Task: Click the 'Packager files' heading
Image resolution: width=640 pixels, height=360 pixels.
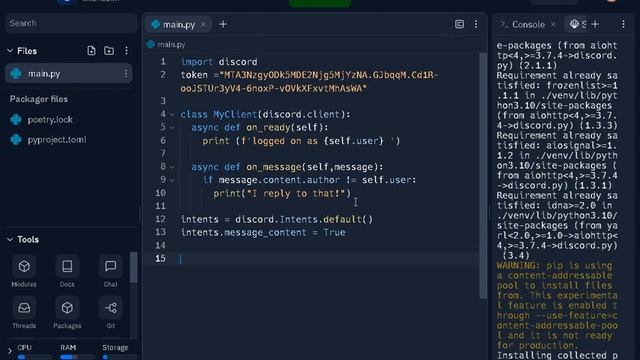Action: [x=39, y=99]
